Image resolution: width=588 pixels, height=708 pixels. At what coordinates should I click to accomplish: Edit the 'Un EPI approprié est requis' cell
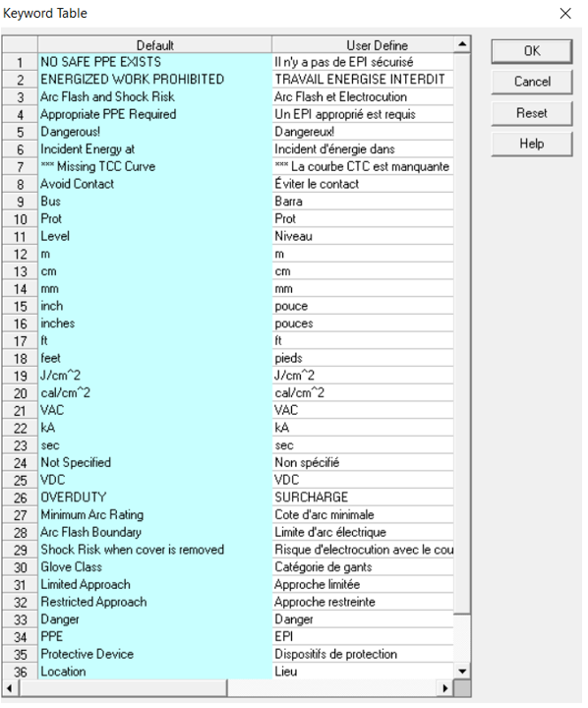pos(363,114)
